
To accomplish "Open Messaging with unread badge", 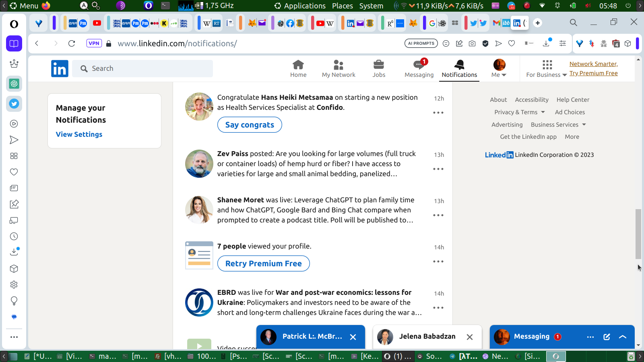I will pos(419,69).
